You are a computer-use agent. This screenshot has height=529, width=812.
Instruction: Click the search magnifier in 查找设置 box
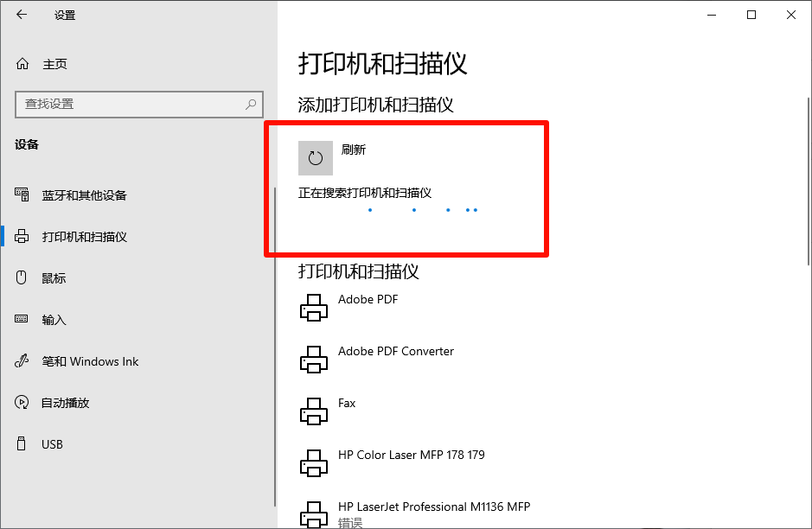(x=251, y=104)
